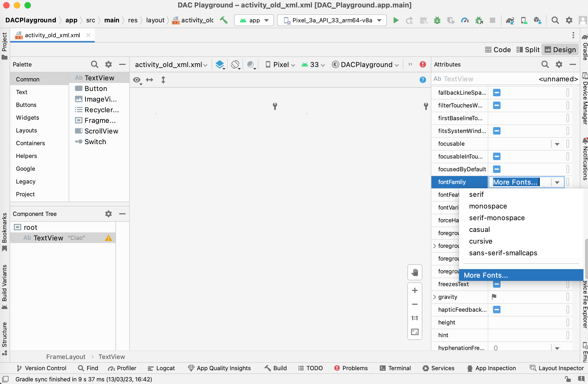
Task: Select 'monospace' from fontFamily dropdown
Action: click(x=488, y=206)
